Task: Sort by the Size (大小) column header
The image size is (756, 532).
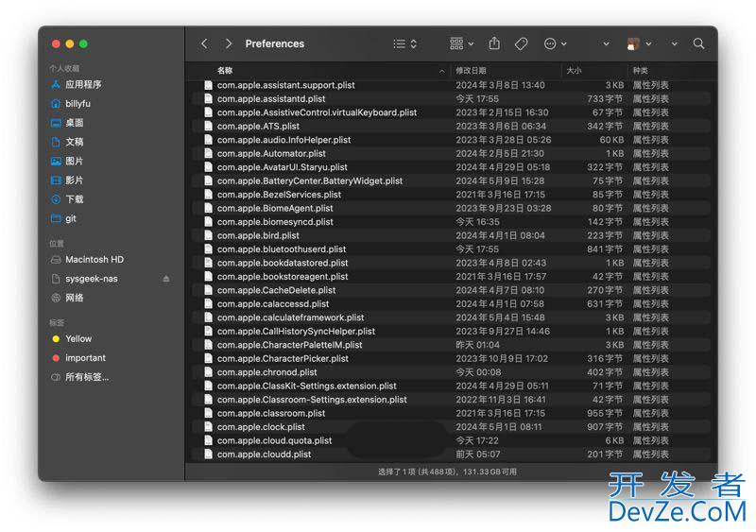Action: 574,71
